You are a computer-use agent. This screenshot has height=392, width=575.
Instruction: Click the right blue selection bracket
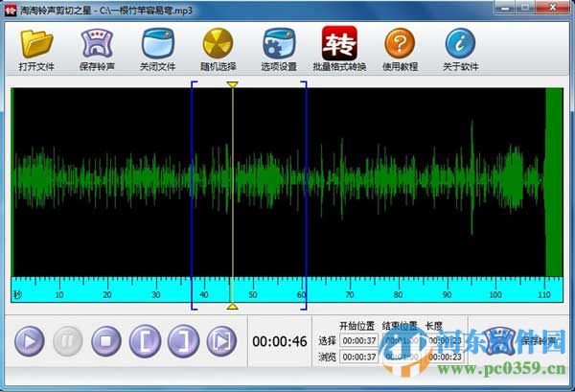click(305, 196)
